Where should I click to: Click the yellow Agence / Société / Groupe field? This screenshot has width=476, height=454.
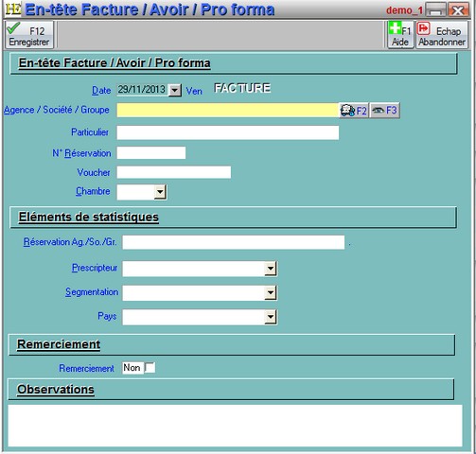pos(228,111)
